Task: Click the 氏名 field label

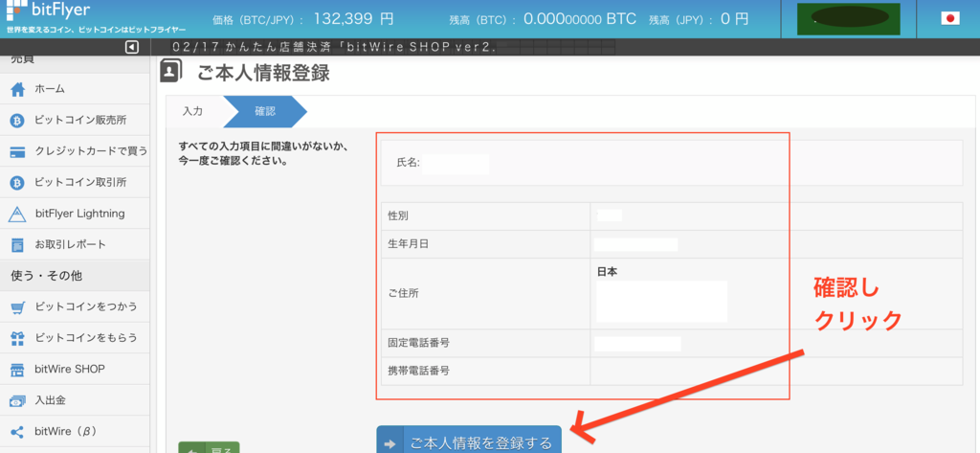Action: pyautogui.click(x=408, y=164)
